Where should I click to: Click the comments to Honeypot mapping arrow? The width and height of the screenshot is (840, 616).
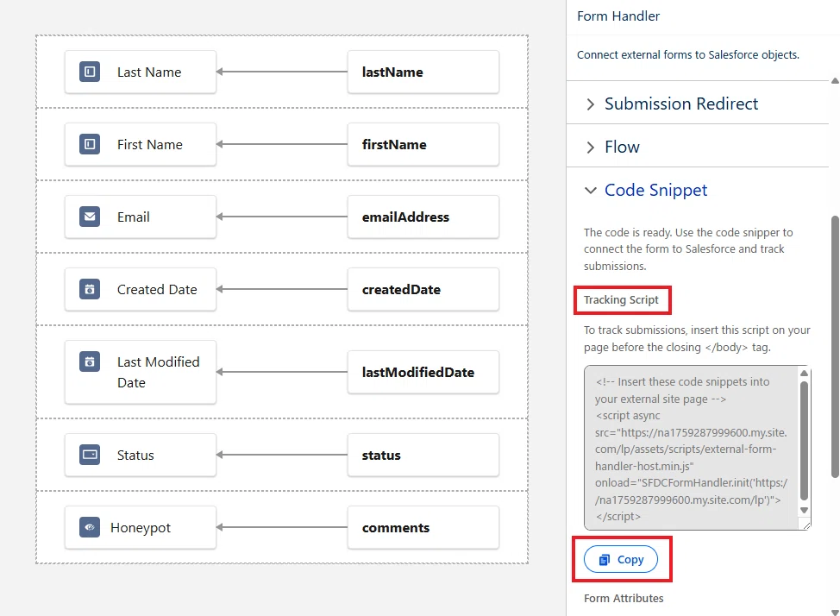(x=282, y=527)
